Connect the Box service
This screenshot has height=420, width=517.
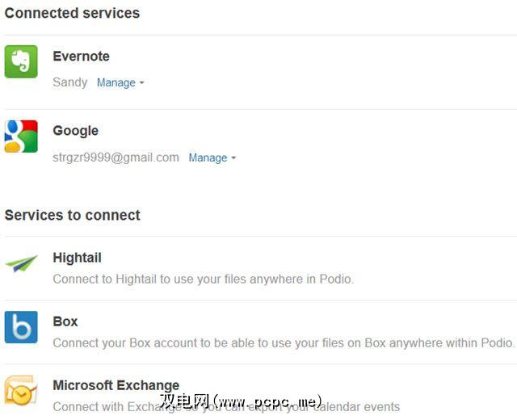coord(65,321)
